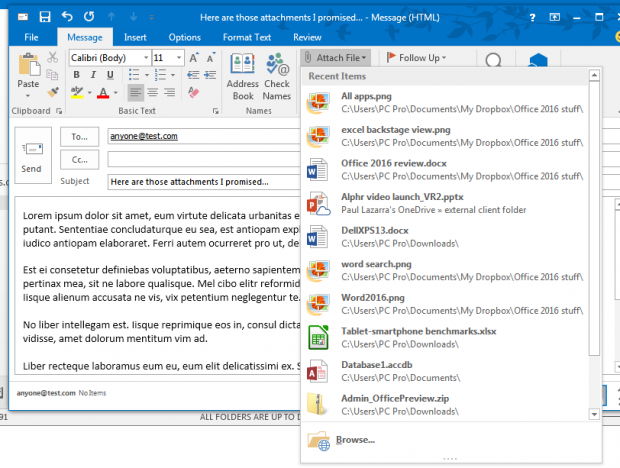Open the Attach File dropdown
This screenshot has height=468, width=620.
[x=335, y=58]
